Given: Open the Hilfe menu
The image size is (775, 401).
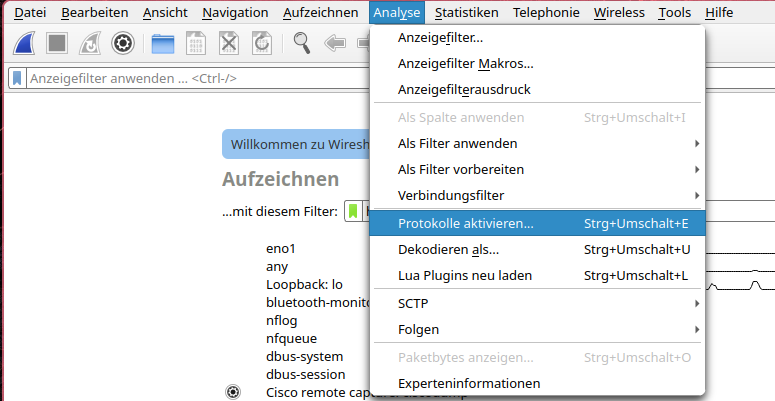Looking at the screenshot, I should (x=719, y=12).
